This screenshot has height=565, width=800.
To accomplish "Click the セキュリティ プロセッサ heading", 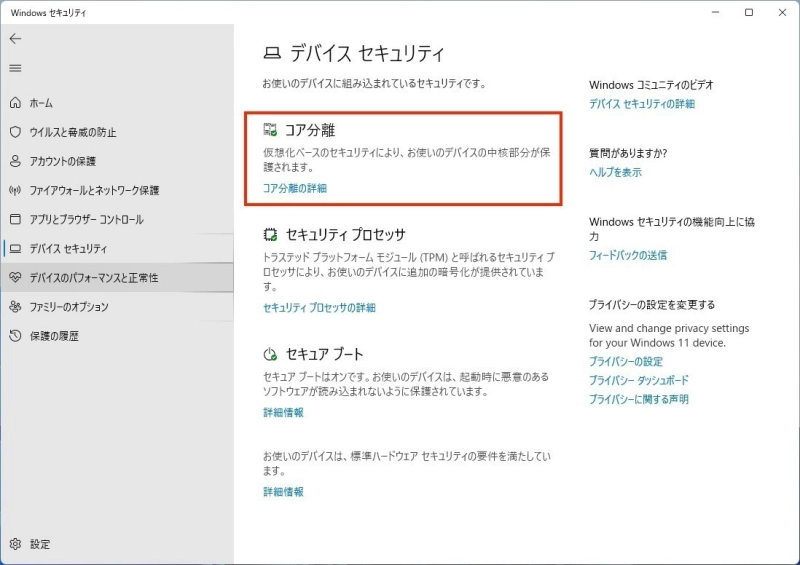I will coord(345,235).
